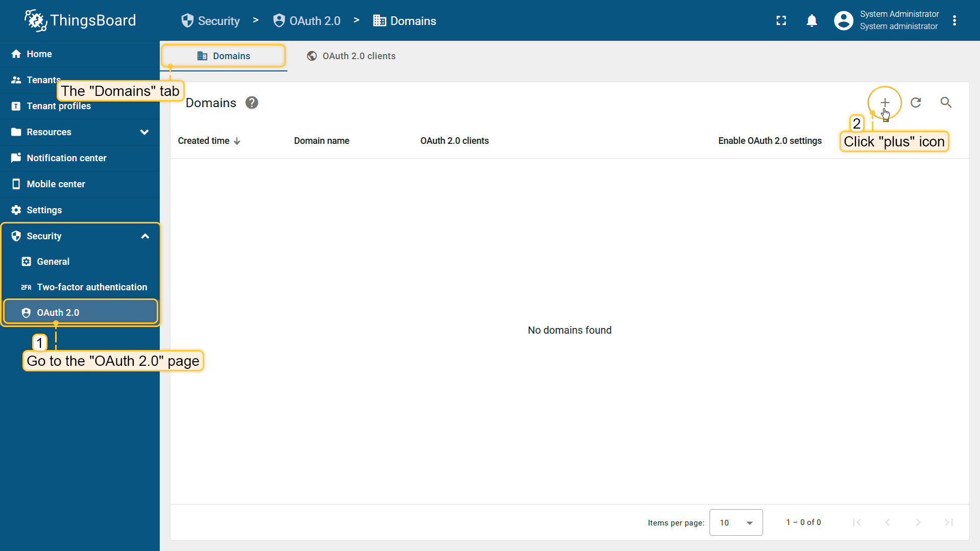Click the Domains help question mark icon
Screen dimensions: 980x551
[252, 103]
